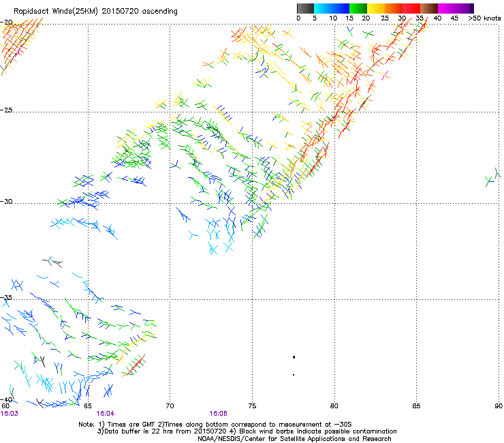The image size is (504, 443).
Task: Click the '-35' latitude axis label
Action: tap(6, 298)
